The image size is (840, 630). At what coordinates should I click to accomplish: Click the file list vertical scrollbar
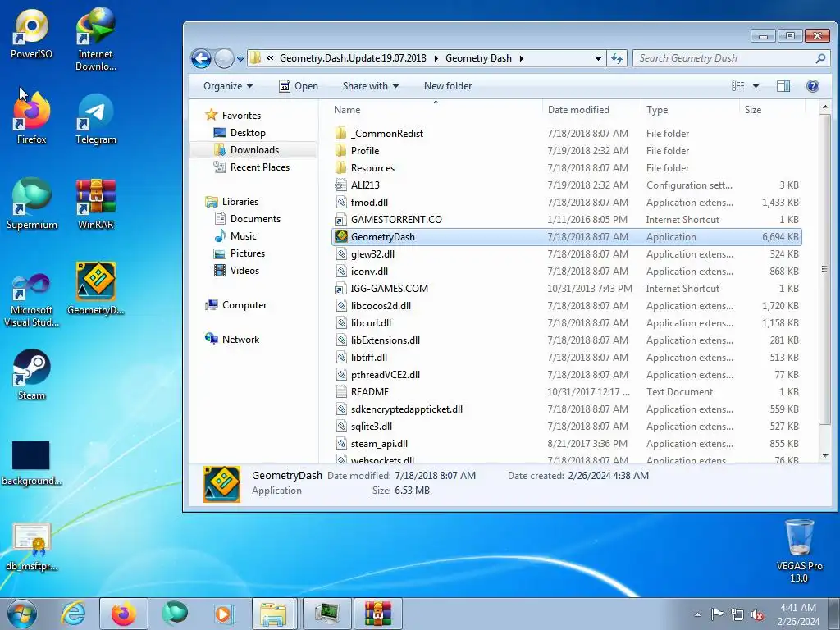coord(825,269)
